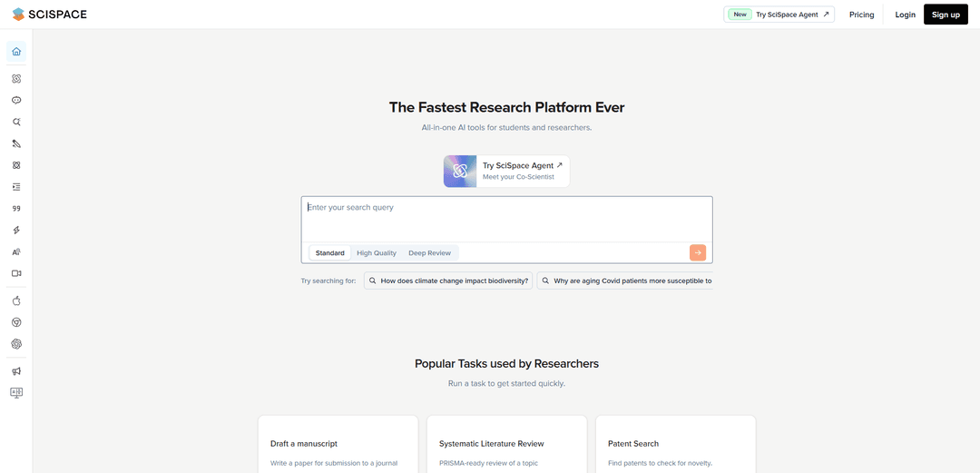Select the AI writer pen icon in sidebar

click(16, 144)
